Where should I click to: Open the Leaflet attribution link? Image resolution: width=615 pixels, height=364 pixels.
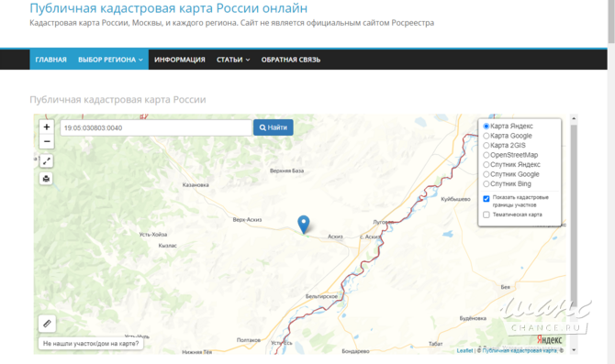(464, 350)
